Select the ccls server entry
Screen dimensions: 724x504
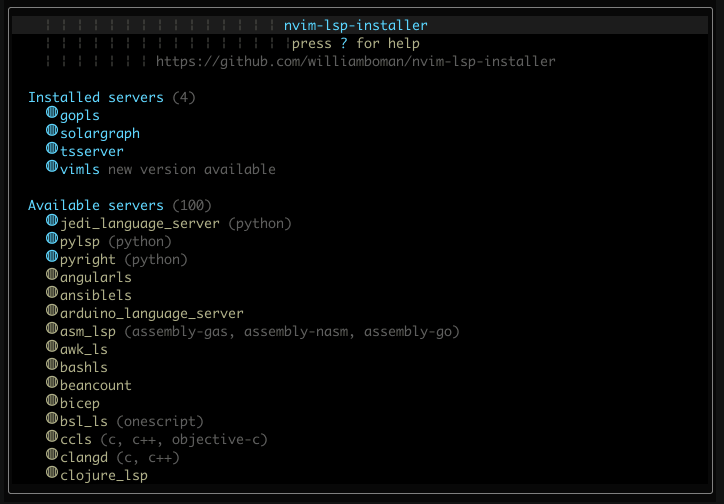click(x=76, y=440)
